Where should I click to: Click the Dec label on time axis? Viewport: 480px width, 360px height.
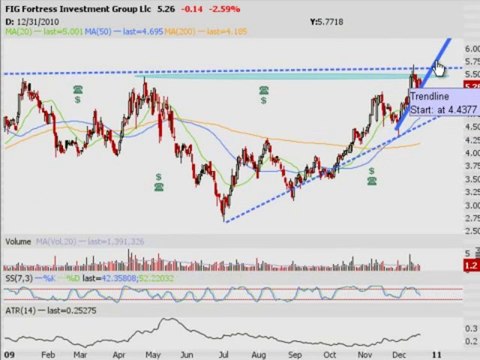tap(398, 355)
